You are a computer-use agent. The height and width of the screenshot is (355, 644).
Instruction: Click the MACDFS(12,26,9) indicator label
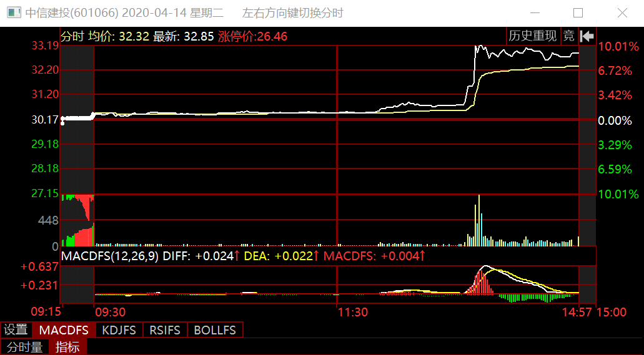pyautogui.click(x=109, y=256)
